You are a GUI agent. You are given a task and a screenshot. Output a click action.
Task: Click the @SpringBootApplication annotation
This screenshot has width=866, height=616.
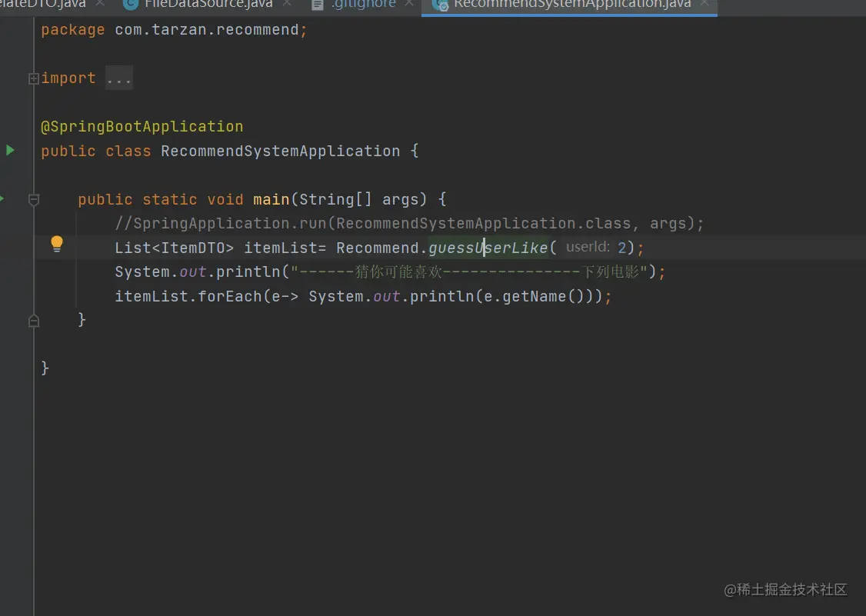point(142,127)
